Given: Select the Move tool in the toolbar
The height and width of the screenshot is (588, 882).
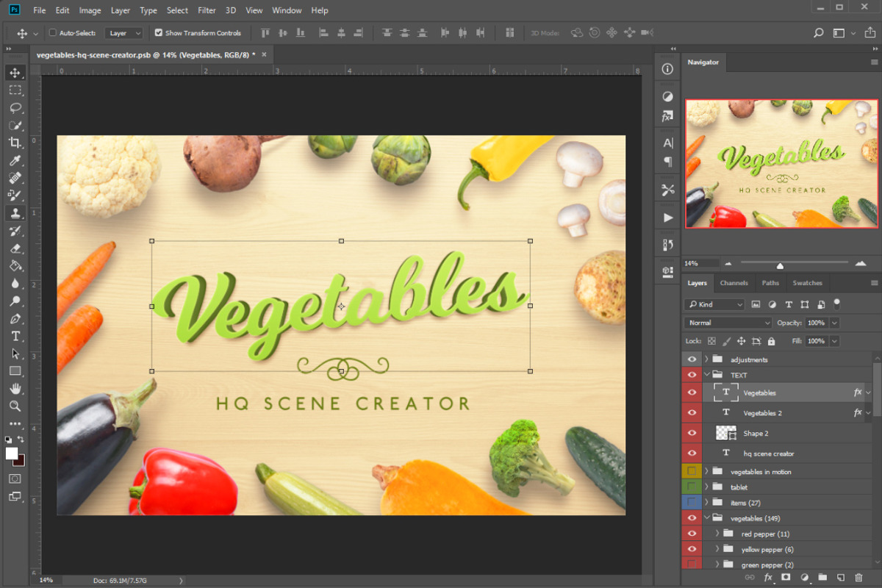Looking at the screenshot, I should (15, 72).
